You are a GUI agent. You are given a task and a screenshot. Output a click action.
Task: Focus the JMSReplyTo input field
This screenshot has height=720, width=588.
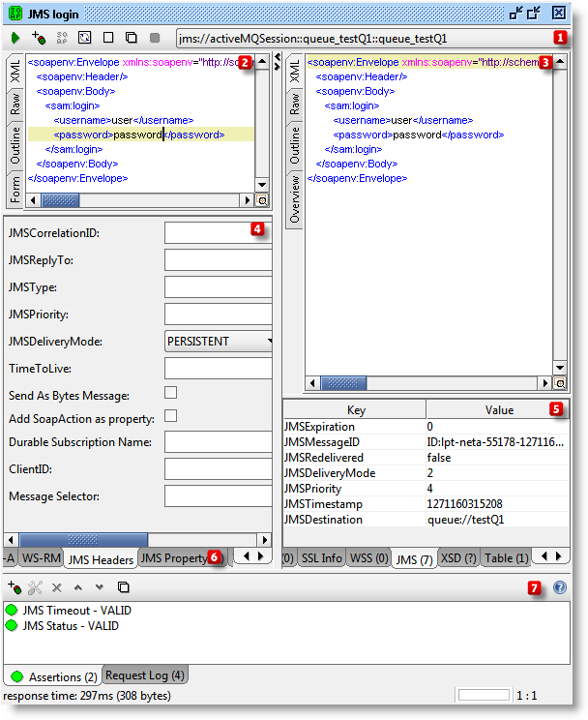(x=219, y=260)
